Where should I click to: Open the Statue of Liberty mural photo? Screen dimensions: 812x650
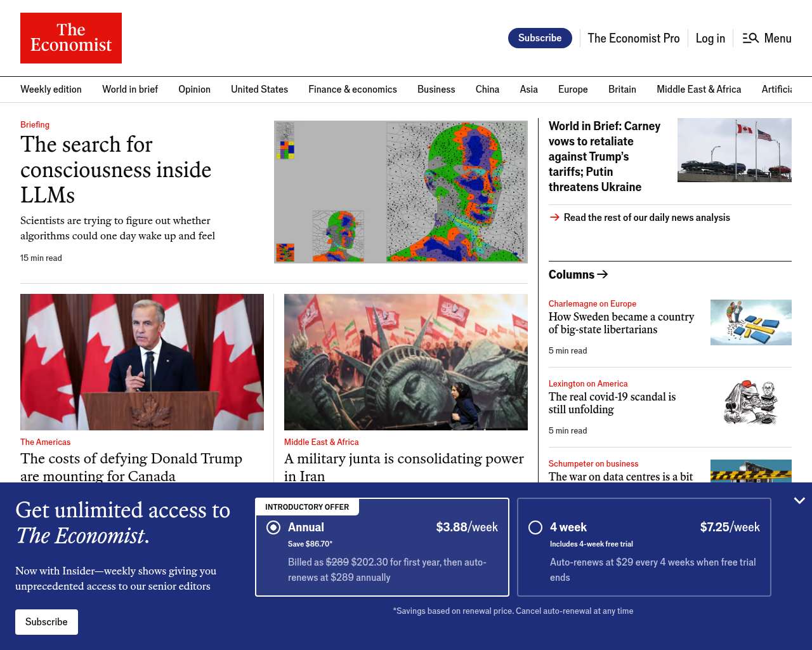coord(406,362)
